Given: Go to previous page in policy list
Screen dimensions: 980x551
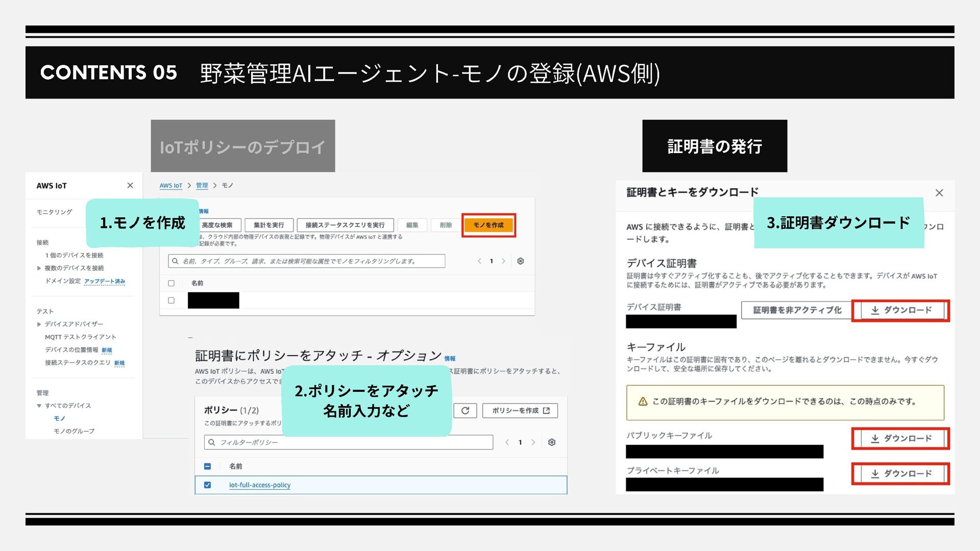Looking at the screenshot, I should (x=507, y=442).
